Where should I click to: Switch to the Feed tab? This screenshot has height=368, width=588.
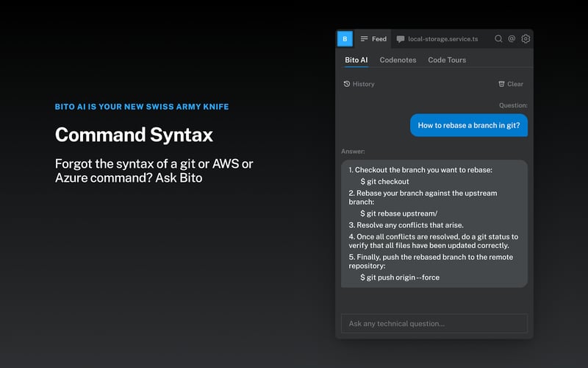[x=373, y=39]
